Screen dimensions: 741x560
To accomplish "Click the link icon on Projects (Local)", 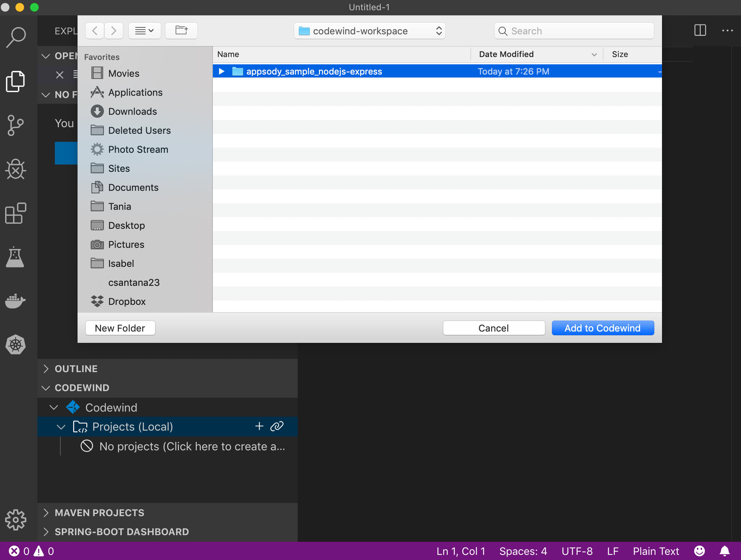I will [x=277, y=426].
